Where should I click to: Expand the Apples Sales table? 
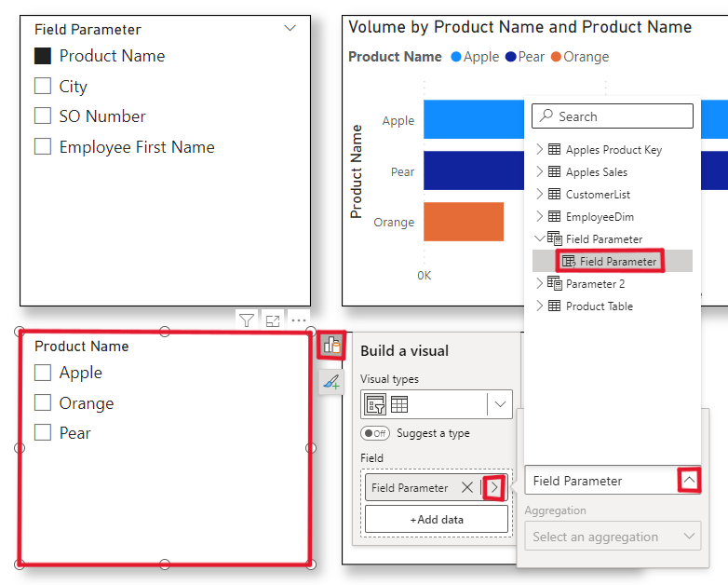click(540, 171)
